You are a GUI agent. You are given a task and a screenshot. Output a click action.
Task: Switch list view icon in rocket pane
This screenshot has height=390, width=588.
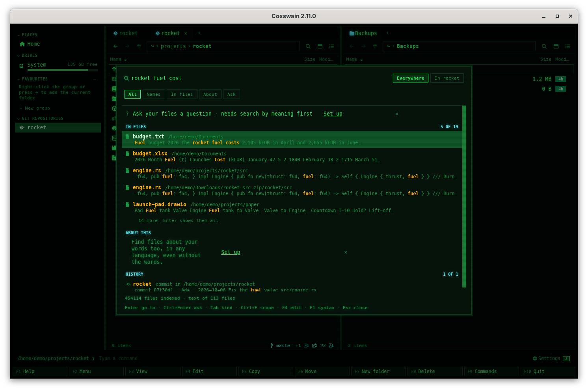tap(332, 47)
